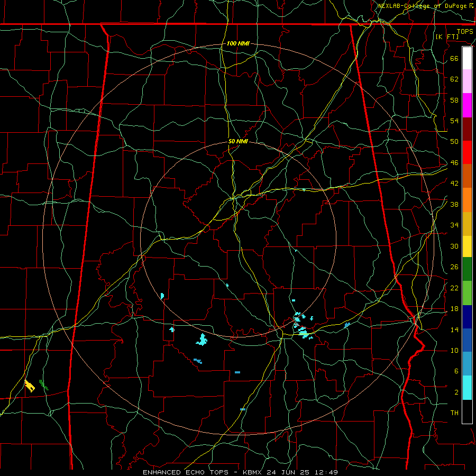Click the "12:49" timestamp
Viewport: 476px width, 476px height.
(x=326, y=472)
